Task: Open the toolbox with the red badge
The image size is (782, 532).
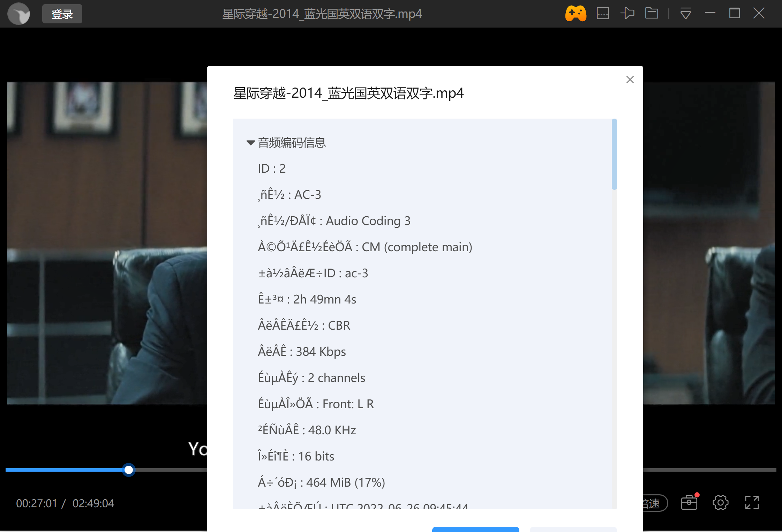Action: pyautogui.click(x=689, y=502)
